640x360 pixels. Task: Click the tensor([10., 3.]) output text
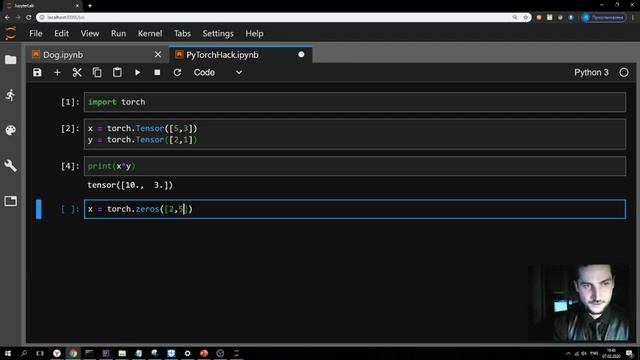click(x=130, y=185)
